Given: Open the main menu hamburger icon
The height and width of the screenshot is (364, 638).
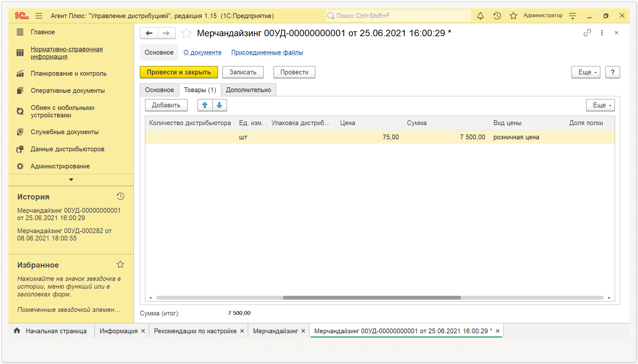Looking at the screenshot, I should click(39, 16).
